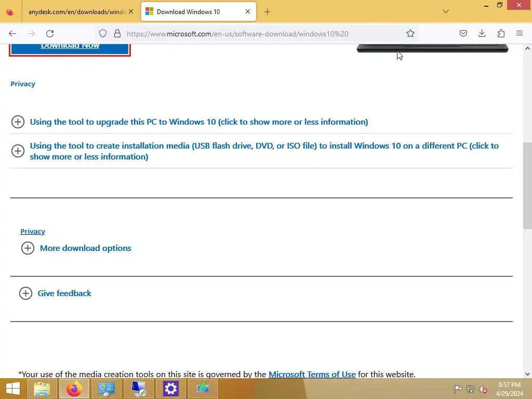Viewport: 532px width, 399px height.
Task: Reload the current page
Action: click(x=50, y=34)
